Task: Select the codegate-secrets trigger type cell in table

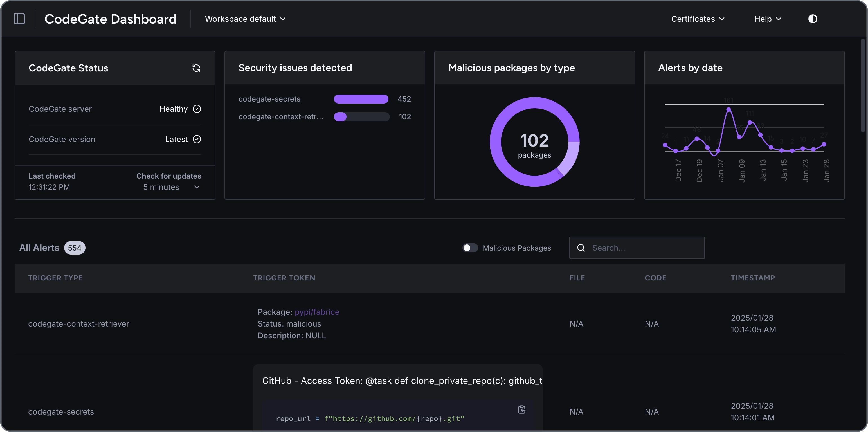Action: (x=61, y=412)
